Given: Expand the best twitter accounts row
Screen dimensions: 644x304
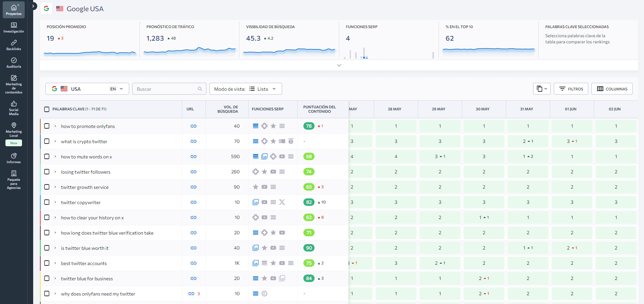Looking at the screenshot, I should click(x=55, y=263).
